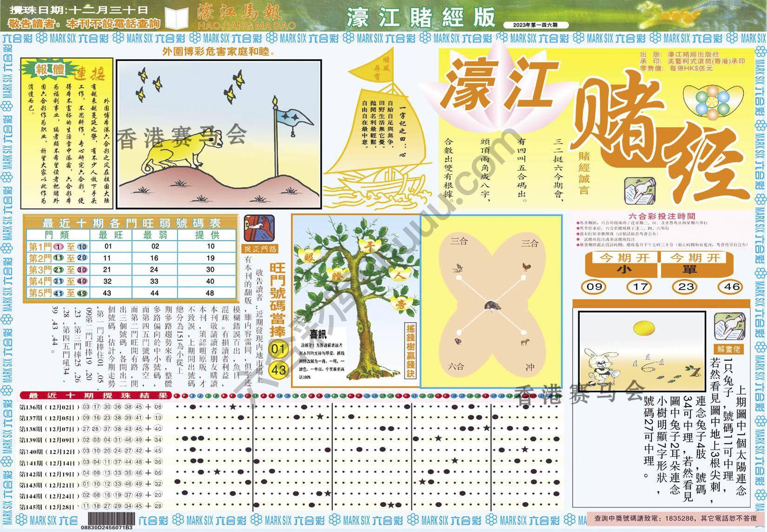Image resolution: width=767 pixels, height=532 pixels.
Task: Click 最弱 value 16 in 第2門 row
Action: [154, 258]
